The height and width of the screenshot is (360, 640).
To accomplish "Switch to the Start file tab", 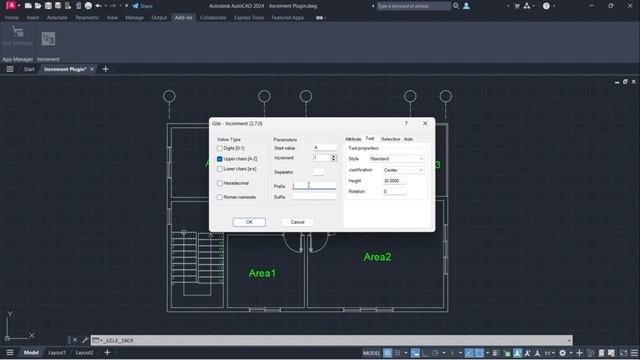I will point(29,69).
